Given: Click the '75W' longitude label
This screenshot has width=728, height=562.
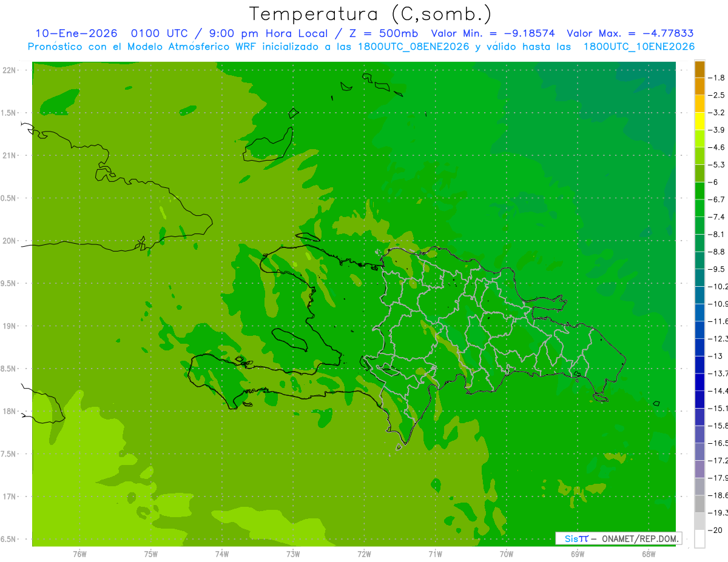Looking at the screenshot, I should (151, 554).
